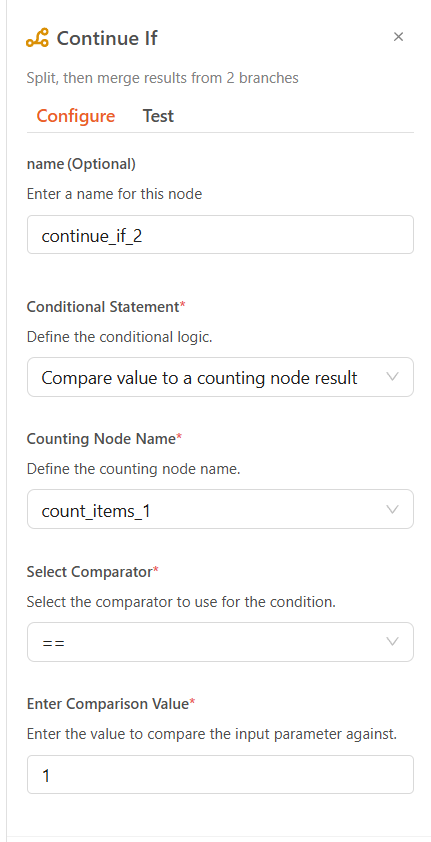The image size is (431, 842).
Task: Click the chevron arrow beside the == comparator
Action: [393, 642]
